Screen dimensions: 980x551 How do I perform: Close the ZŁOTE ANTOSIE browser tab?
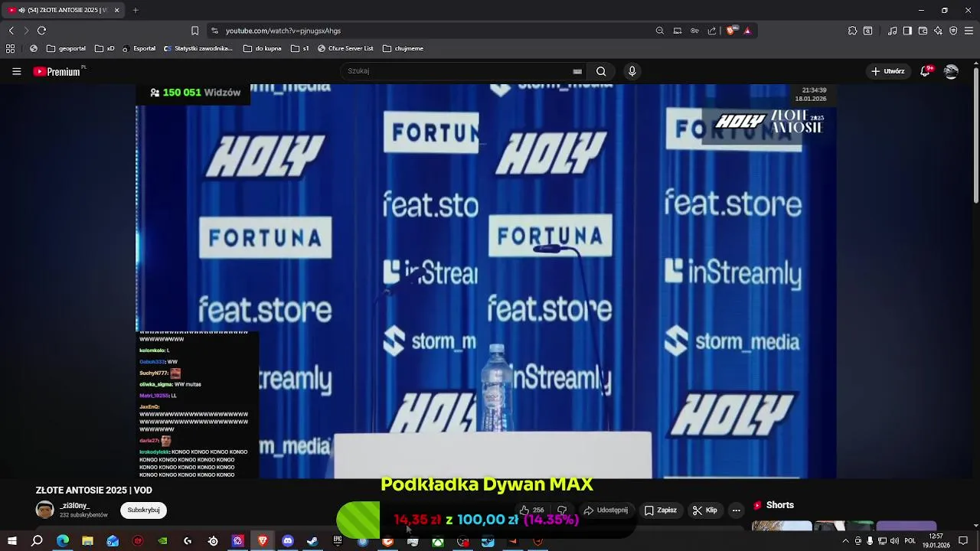[116, 10]
